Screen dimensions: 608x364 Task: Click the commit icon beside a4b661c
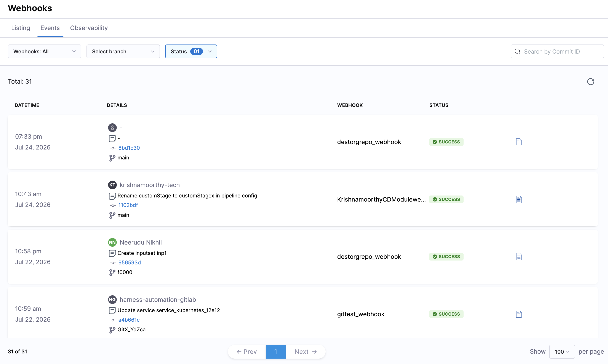click(112, 320)
